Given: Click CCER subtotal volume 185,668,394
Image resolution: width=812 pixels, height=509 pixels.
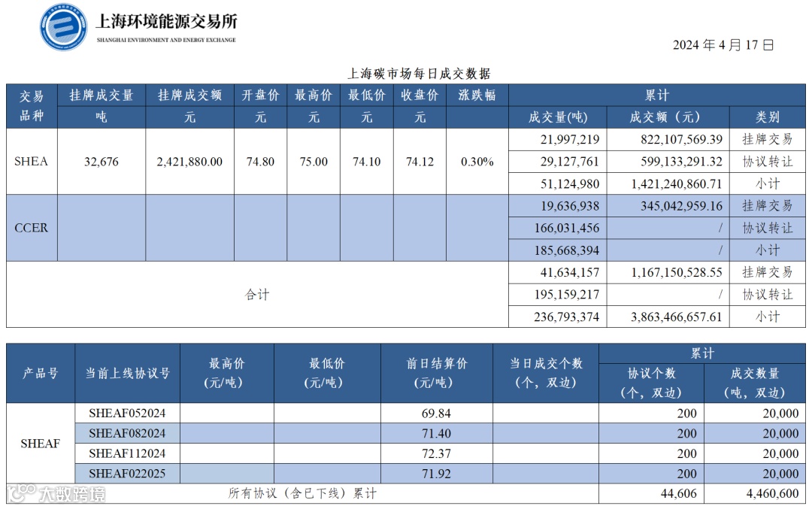Looking at the screenshot, I should point(567,250).
